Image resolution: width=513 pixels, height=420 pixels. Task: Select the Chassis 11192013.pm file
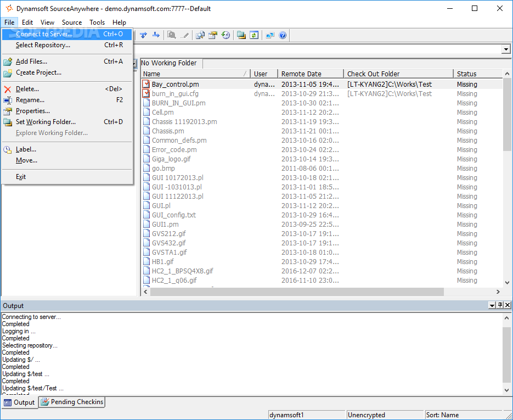pyautogui.click(x=184, y=122)
